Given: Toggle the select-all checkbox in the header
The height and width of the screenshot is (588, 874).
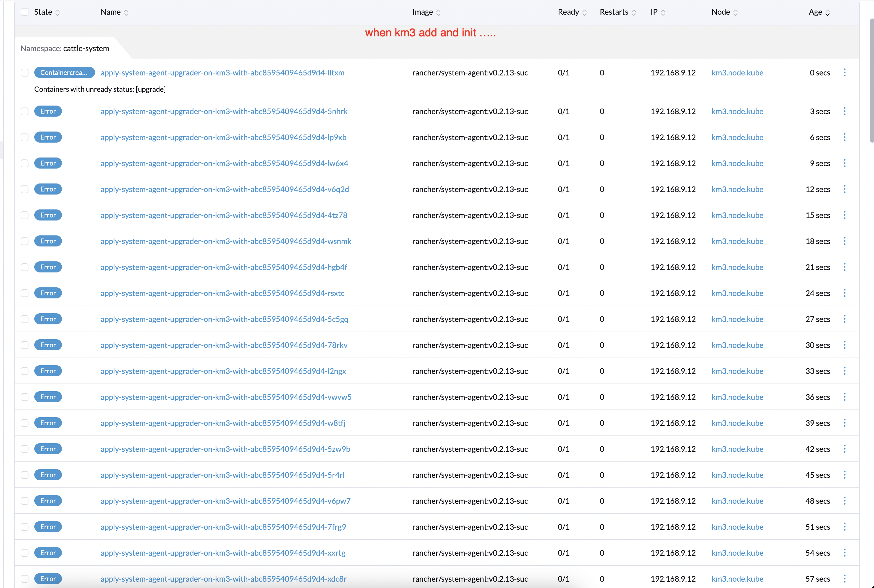Looking at the screenshot, I should 24,12.
